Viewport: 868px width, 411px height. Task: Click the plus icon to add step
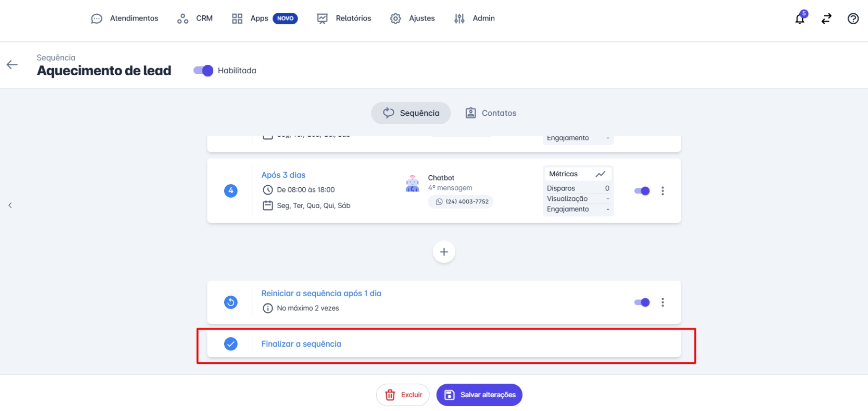point(444,252)
